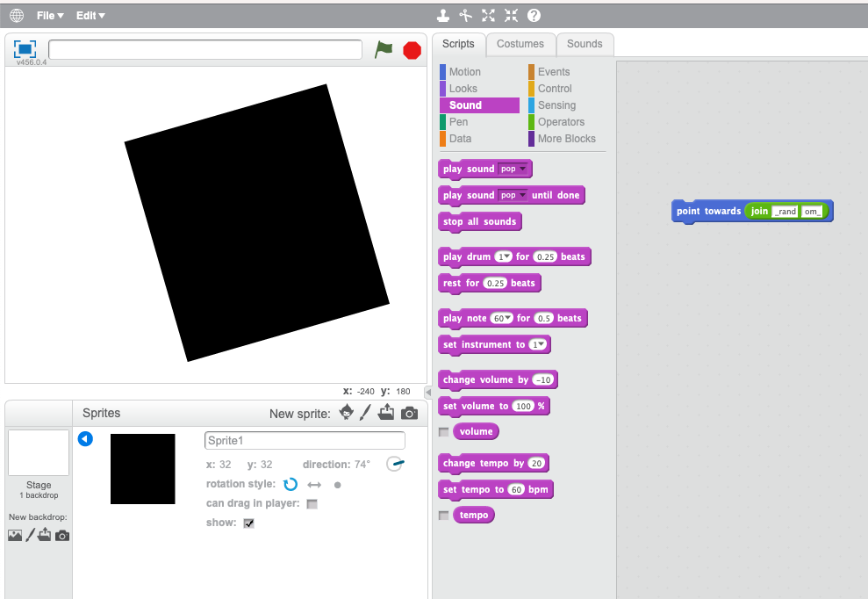Choose a new backdrop from the library icon
868x599 pixels.
pos(15,535)
